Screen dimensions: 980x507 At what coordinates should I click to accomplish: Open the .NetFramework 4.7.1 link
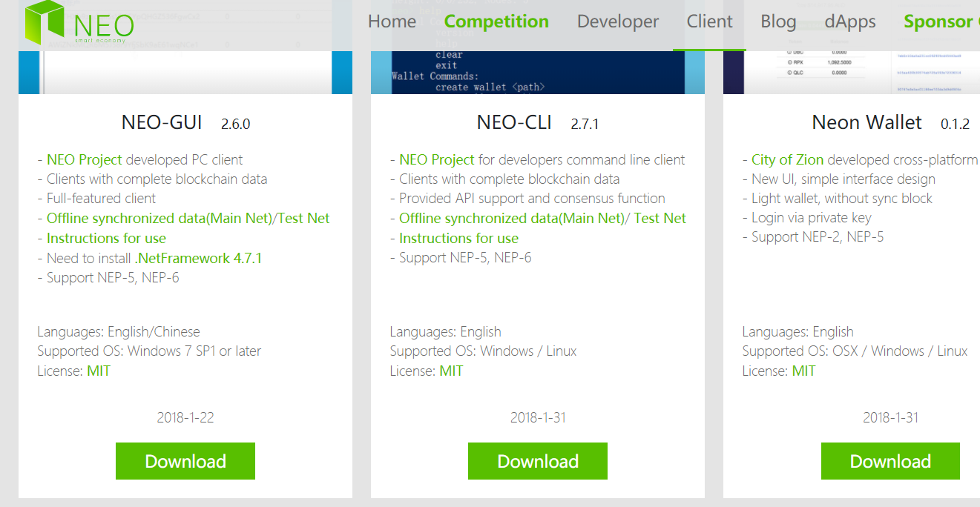198,258
